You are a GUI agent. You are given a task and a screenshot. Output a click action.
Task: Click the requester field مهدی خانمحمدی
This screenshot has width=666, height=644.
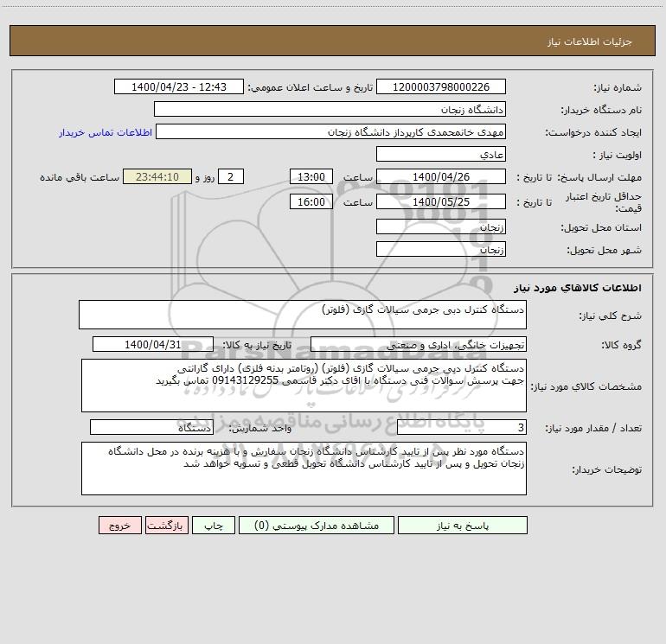pyautogui.click(x=331, y=131)
